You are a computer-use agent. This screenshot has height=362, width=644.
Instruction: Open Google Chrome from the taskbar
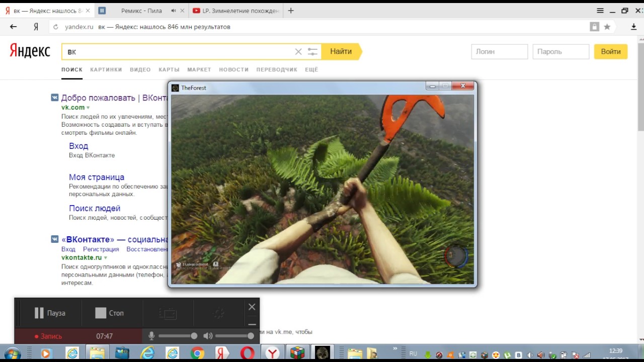(x=197, y=353)
